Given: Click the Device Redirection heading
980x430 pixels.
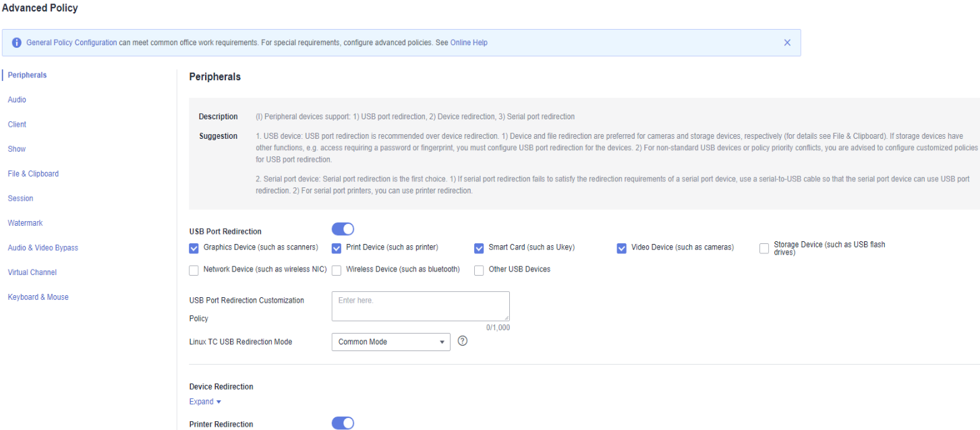Looking at the screenshot, I should point(221,387).
